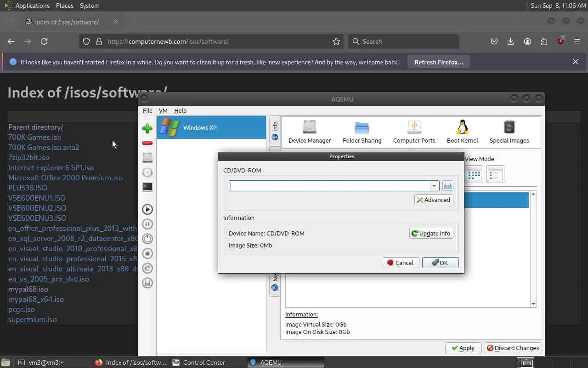
Task: Click the power icon in the AQEMU toolbar
Action: [x=147, y=239]
